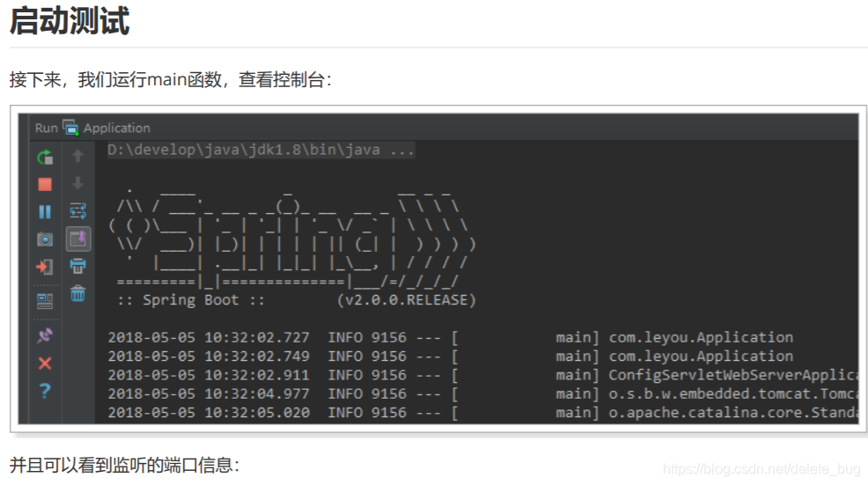This screenshot has height=485, width=868.
Task: Clear all console output with trash icon
Action: 78,293
